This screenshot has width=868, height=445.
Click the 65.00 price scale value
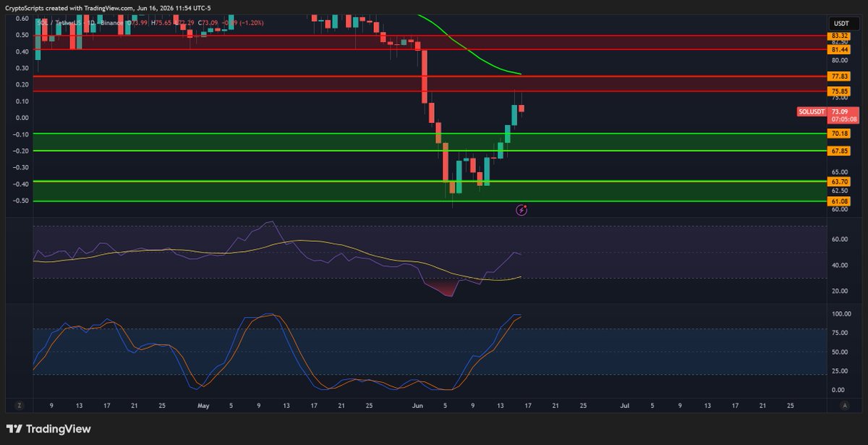tap(840, 172)
